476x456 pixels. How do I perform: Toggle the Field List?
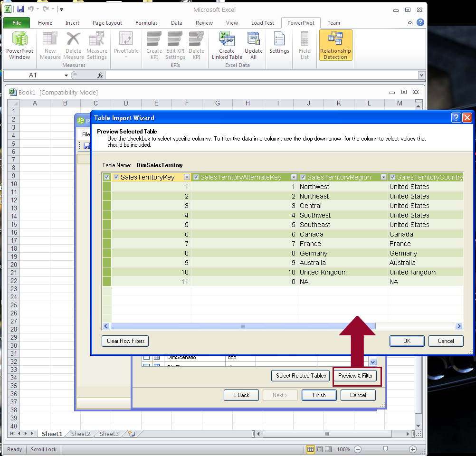tap(305, 45)
